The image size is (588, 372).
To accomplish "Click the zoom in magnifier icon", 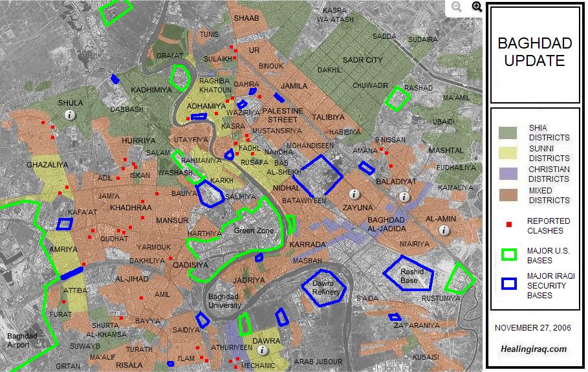I will [x=477, y=7].
